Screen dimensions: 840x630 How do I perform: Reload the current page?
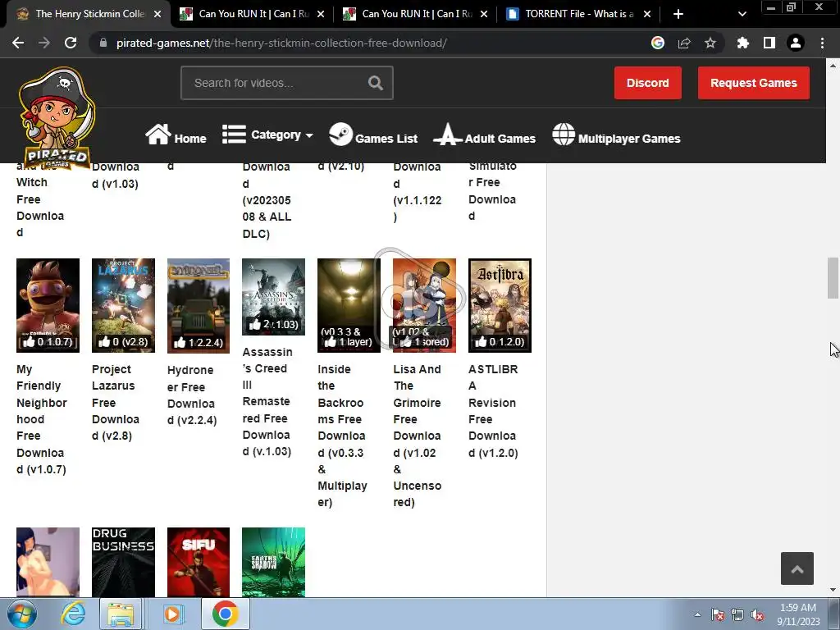(71, 43)
